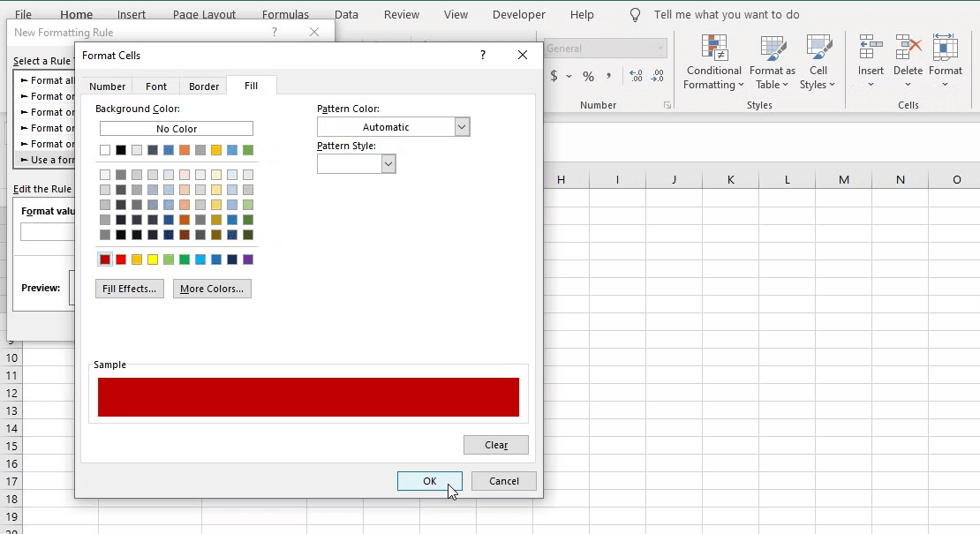Switch to the Font tab
The height and width of the screenshot is (534, 980).
click(x=156, y=86)
